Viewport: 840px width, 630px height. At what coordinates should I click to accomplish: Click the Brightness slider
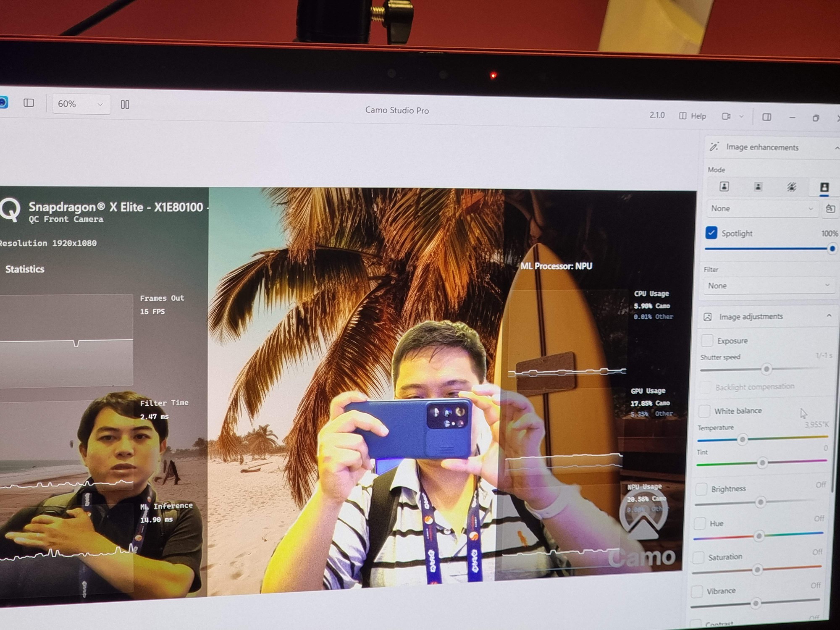tap(759, 502)
